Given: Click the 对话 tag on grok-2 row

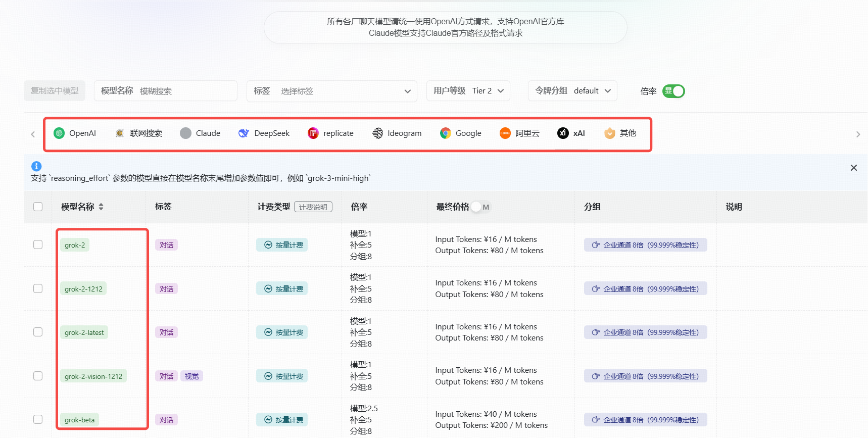Looking at the screenshot, I should pos(167,245).
